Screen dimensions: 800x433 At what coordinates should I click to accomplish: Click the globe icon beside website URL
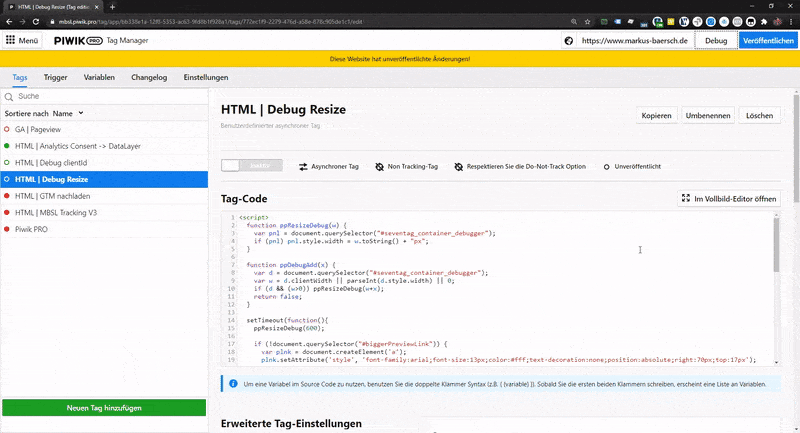(569, 41)
